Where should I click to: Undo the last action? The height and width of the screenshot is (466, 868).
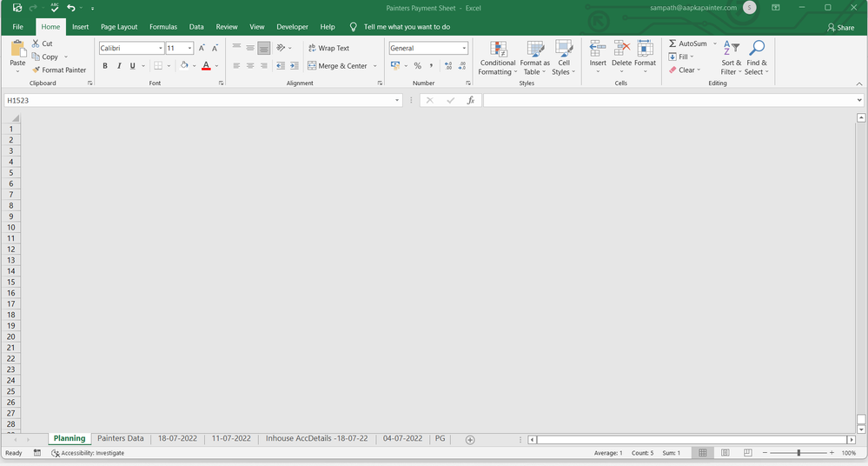point(71,8)
